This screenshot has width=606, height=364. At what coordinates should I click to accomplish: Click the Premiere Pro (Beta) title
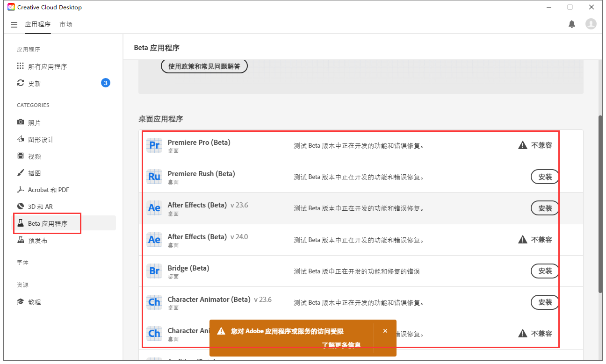[x=199, y=142]
